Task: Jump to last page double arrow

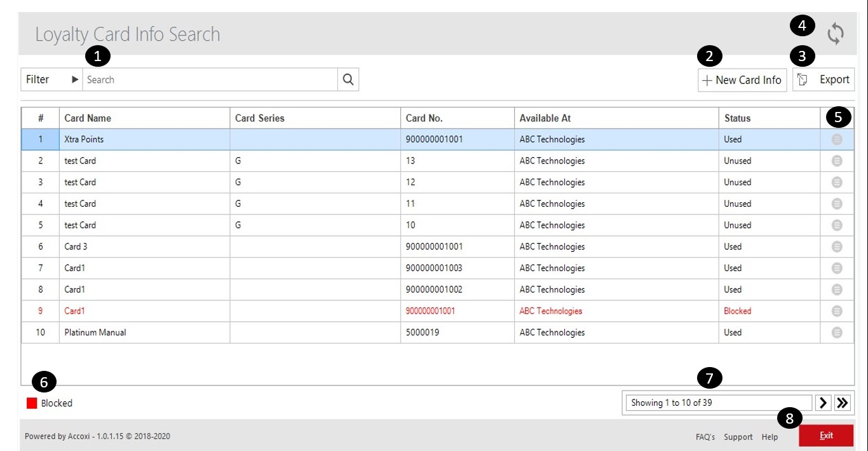Action: (843, 403)
